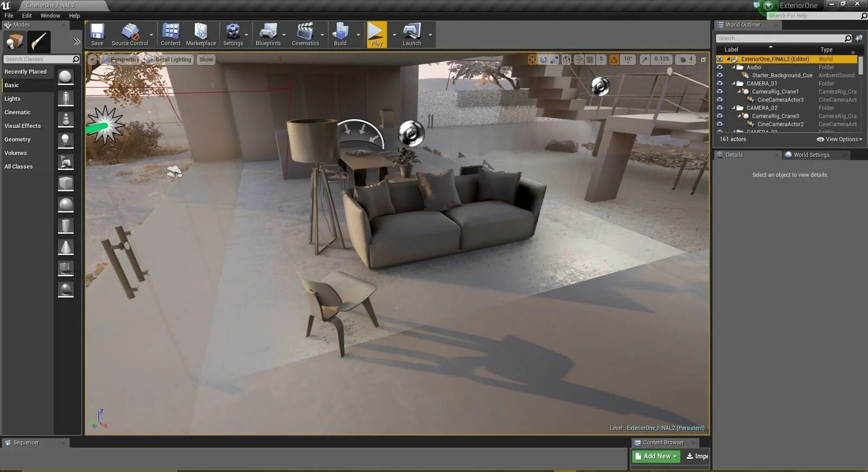Click the Launch toolbar icon
The image size is (868, 472).
(412, 35)
